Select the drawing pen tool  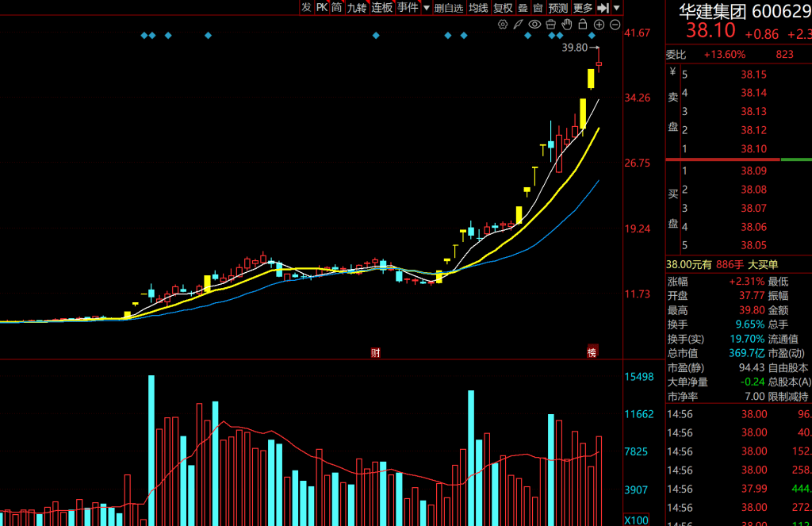click(518, 25)
